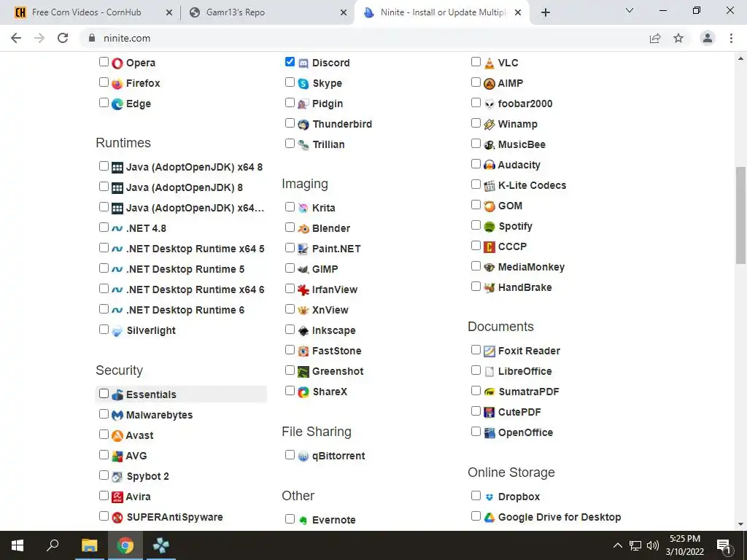Click the AIMP icon
This screenshot has width=747, height=560.
(489, 83)
